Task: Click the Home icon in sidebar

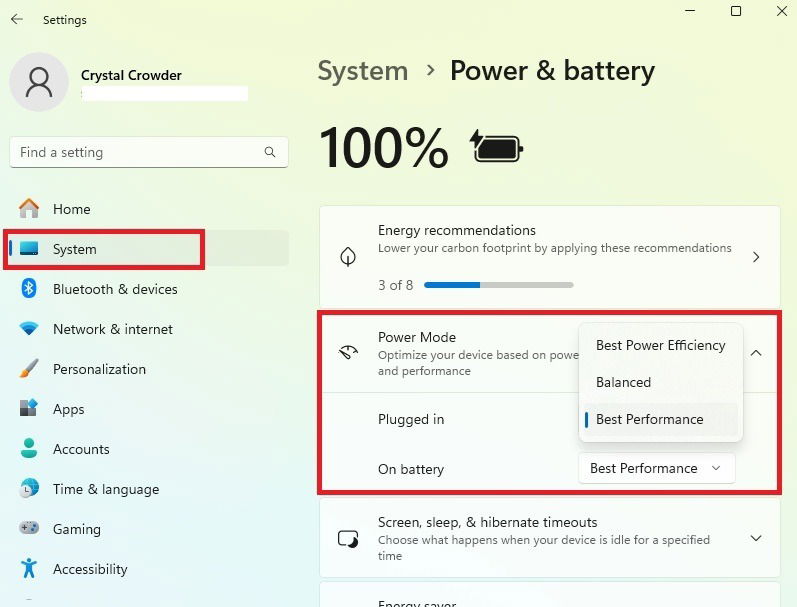Action: point(30,209)
